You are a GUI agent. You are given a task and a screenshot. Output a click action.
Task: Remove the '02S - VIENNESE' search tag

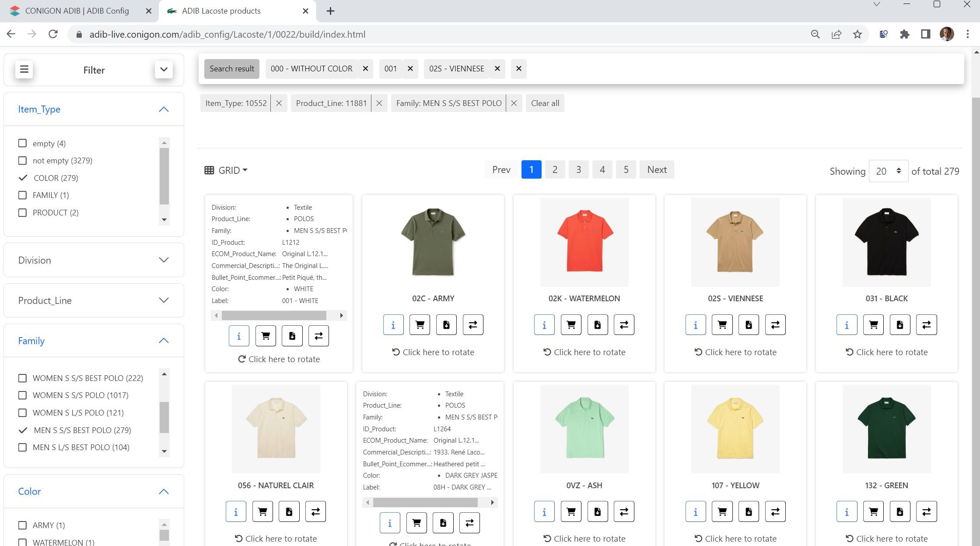point(497,69)
